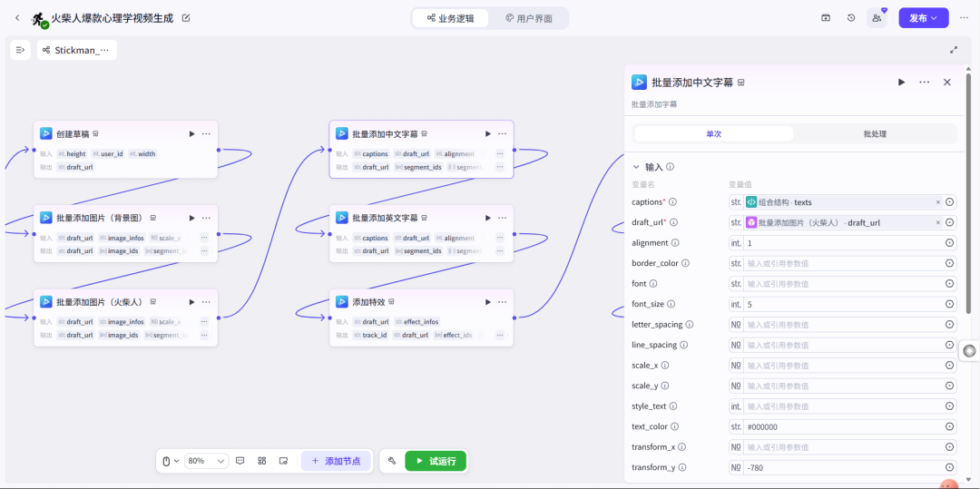Open the debug wrench icon in toolbar
This screenshot has width=980, height=489.
[392, 461]
